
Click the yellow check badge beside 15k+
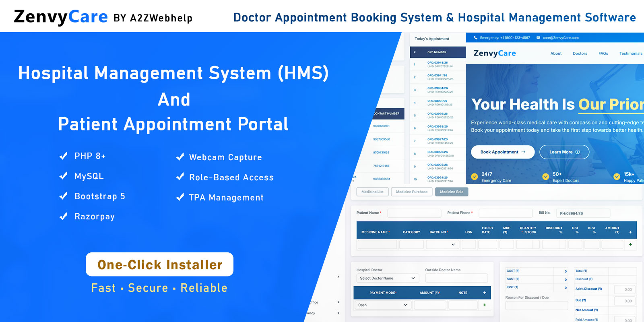617,176
